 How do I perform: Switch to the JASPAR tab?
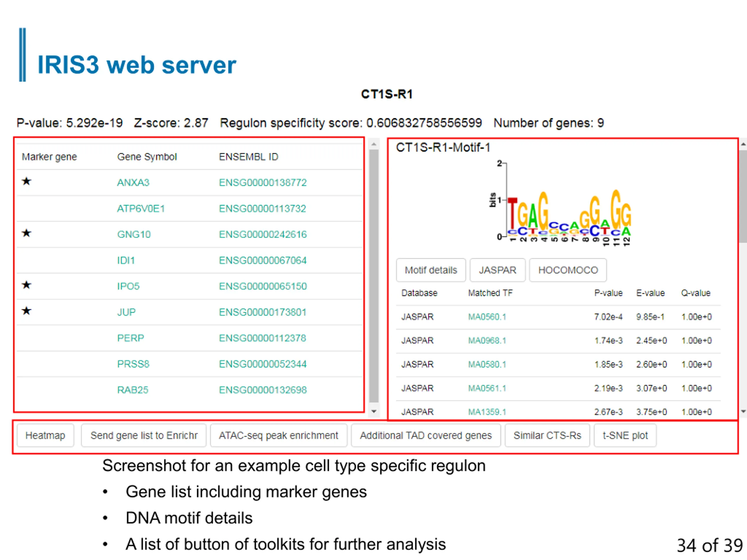point(498,270)
